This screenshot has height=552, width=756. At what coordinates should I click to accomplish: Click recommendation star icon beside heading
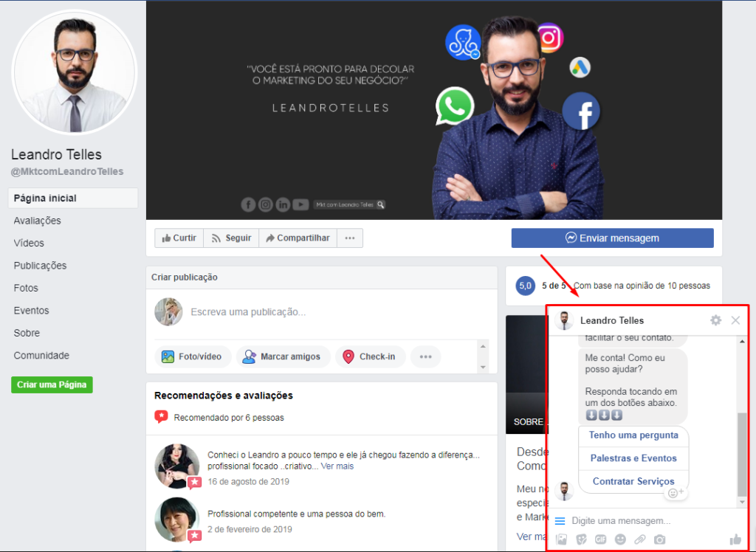pyautogui.click(x=161, y=417)
